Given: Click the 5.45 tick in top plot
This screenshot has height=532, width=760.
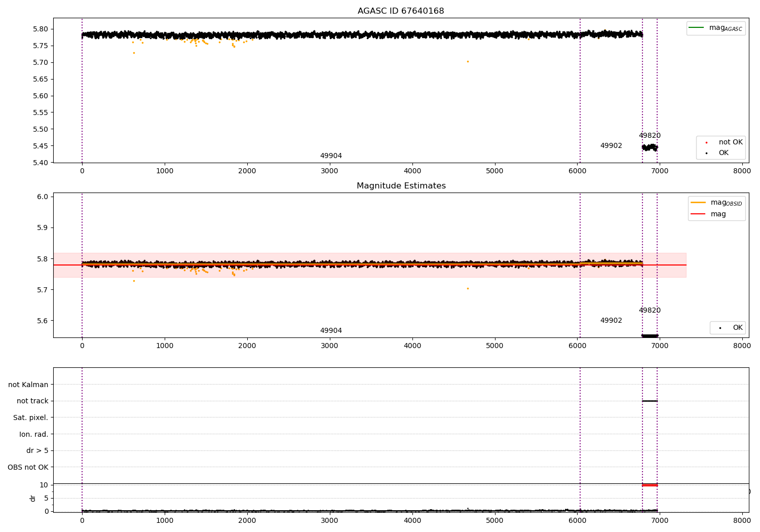Looking at the screenshot, I should click(x=40, y=146).
